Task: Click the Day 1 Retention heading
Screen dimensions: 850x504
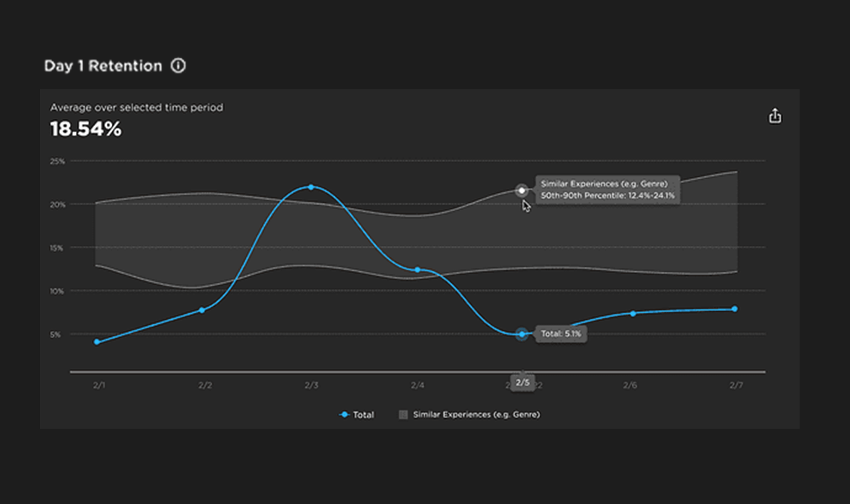Action: point(103,66)
